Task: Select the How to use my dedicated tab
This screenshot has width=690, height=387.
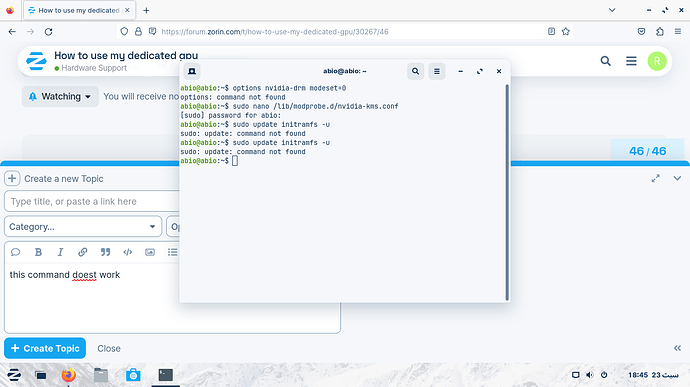Action: point(79,10)
